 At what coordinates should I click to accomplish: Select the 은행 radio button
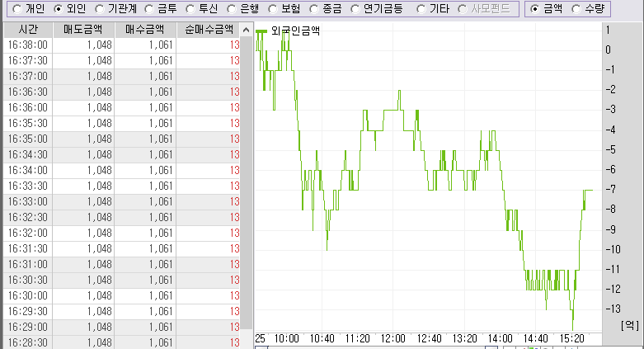(232, 8)
